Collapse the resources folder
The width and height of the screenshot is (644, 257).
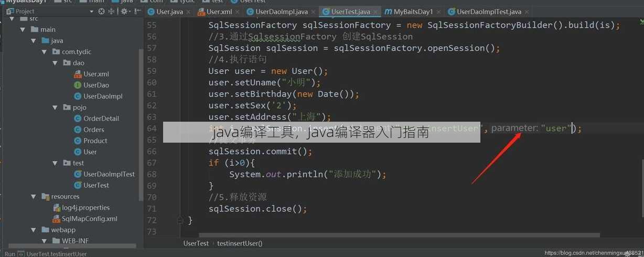(34, 197)
